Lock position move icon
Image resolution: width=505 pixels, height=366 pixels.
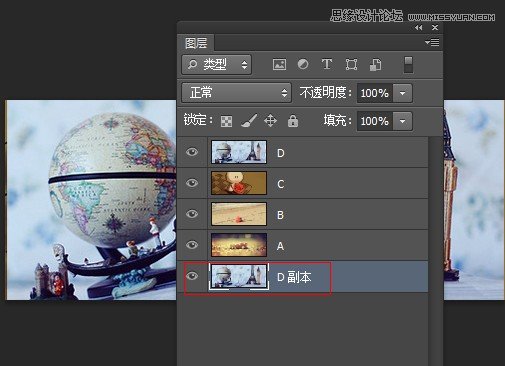coord(270,121)
